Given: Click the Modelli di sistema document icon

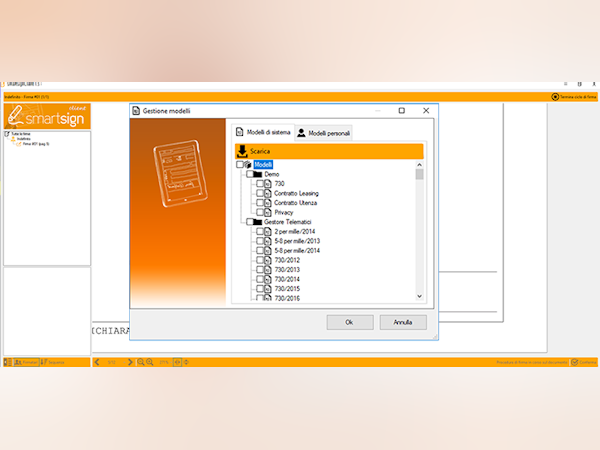Looking at the screenshot, I should pos(240,132).
